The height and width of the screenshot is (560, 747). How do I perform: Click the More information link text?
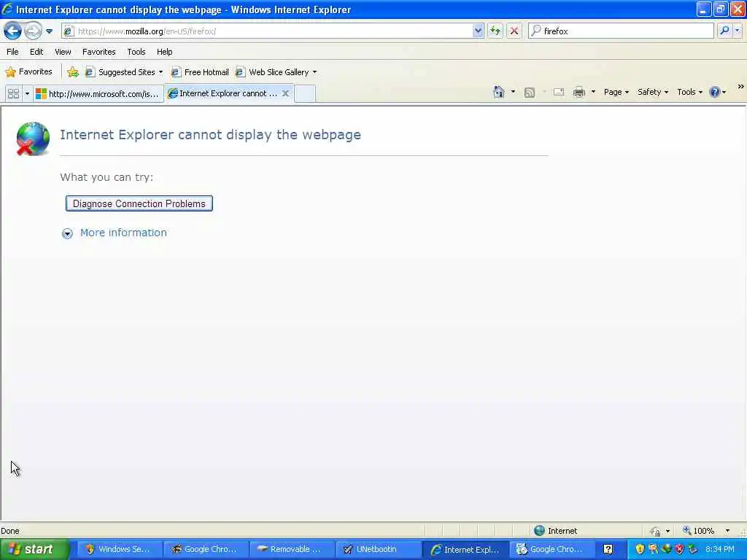coord(123,233)
